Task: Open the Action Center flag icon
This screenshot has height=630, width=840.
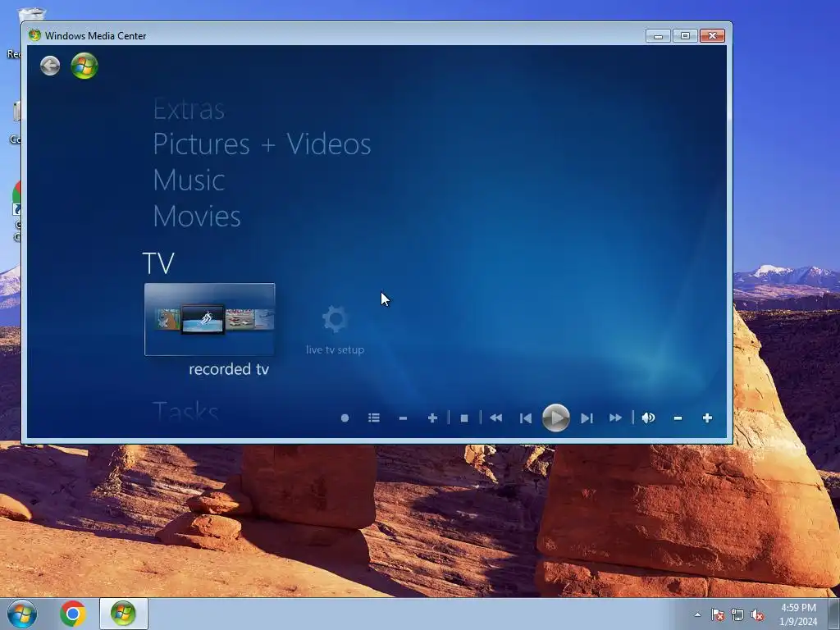Action: click(717, 614)
